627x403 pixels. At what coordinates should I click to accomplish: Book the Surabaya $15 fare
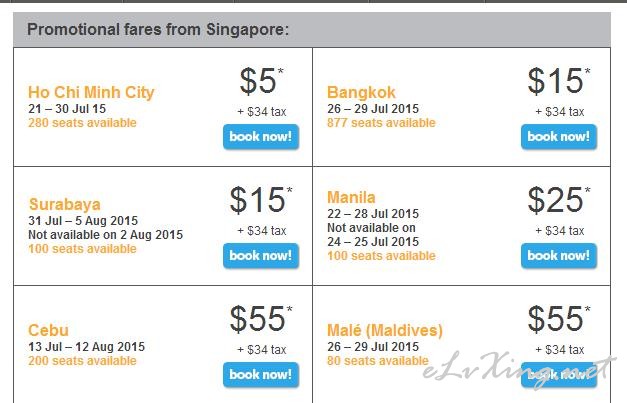point(261,255)
